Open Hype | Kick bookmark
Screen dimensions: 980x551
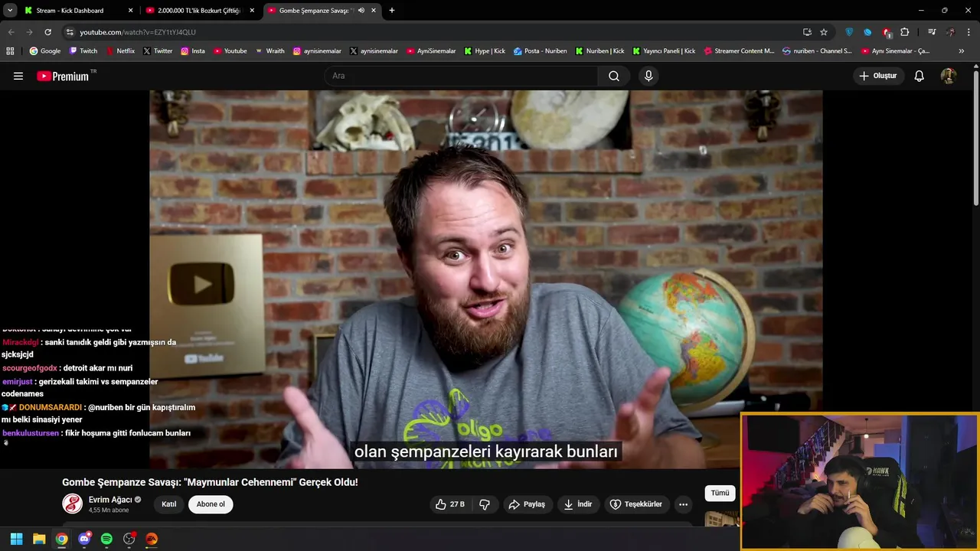485,51
